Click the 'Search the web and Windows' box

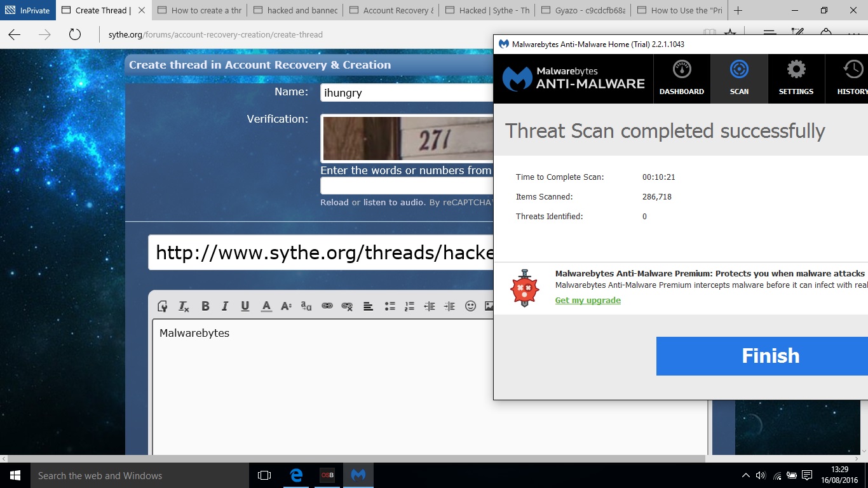click(140, 475)
